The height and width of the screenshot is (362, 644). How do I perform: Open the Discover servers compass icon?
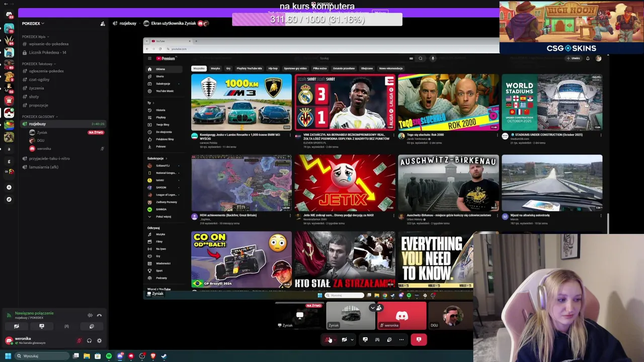click(9, 200)
